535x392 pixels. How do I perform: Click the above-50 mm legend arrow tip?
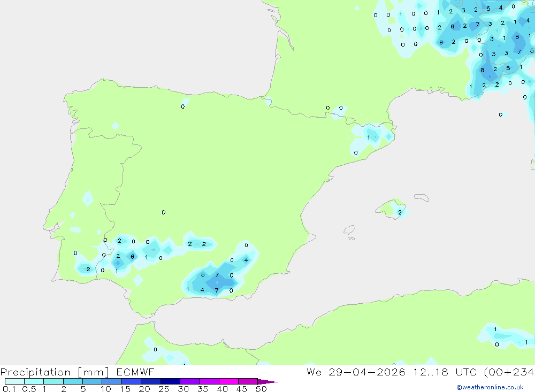click(x=267, y=381)
